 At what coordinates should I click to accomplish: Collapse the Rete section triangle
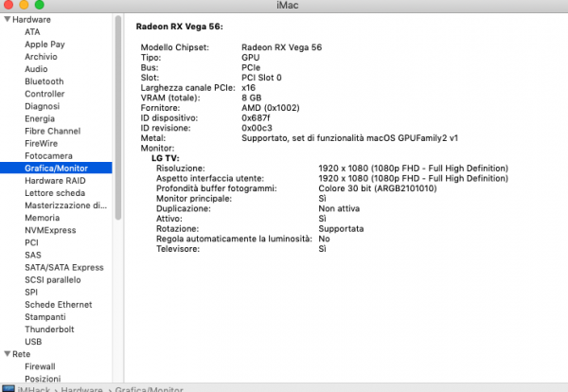(x=7, y=353)
